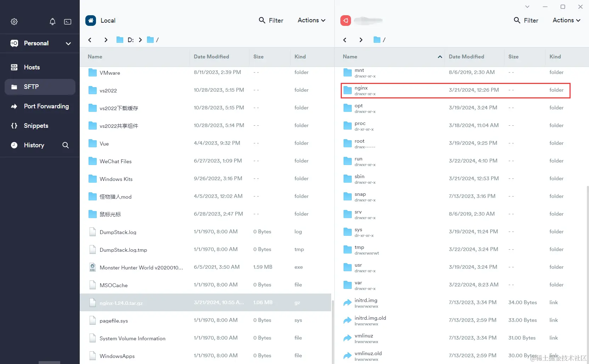Select the WeChat Files folder
The image size is (589, 364).
point(205,161)
